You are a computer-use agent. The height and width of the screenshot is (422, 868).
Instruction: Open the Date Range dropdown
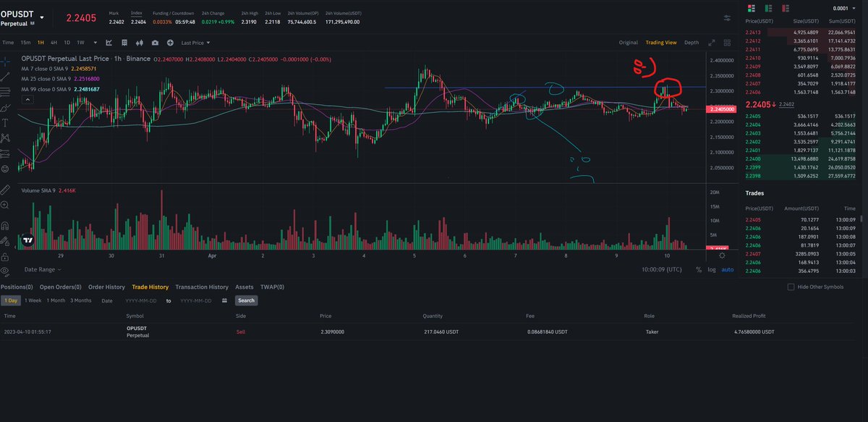pyautogui.click(x=43, y=269)
